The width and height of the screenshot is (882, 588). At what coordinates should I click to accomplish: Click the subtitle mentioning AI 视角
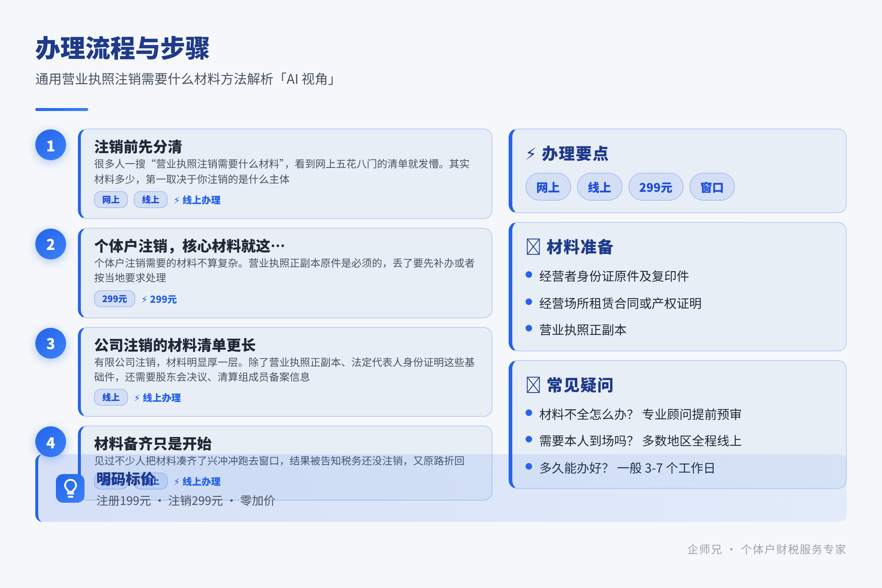186,79
